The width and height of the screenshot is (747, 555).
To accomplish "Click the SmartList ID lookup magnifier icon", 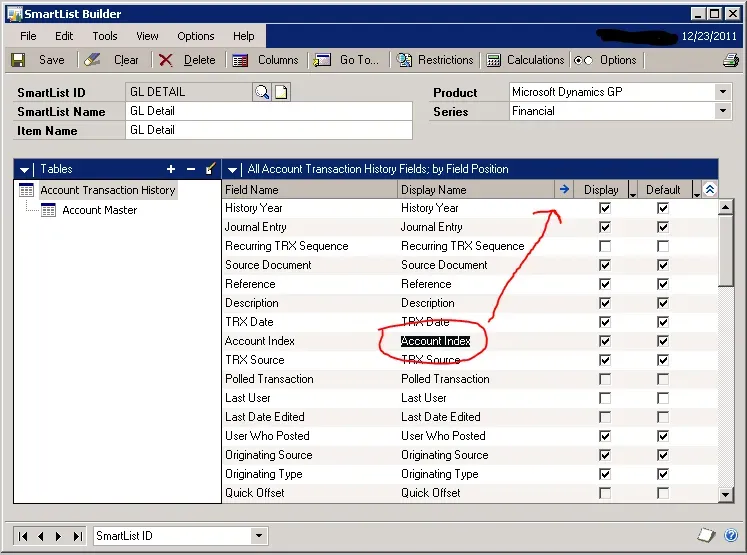I will point(262,93).
